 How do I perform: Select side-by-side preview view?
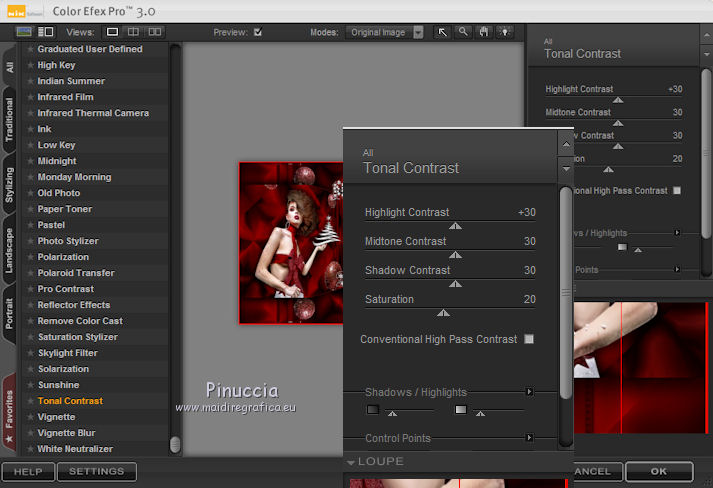[155, 32]
